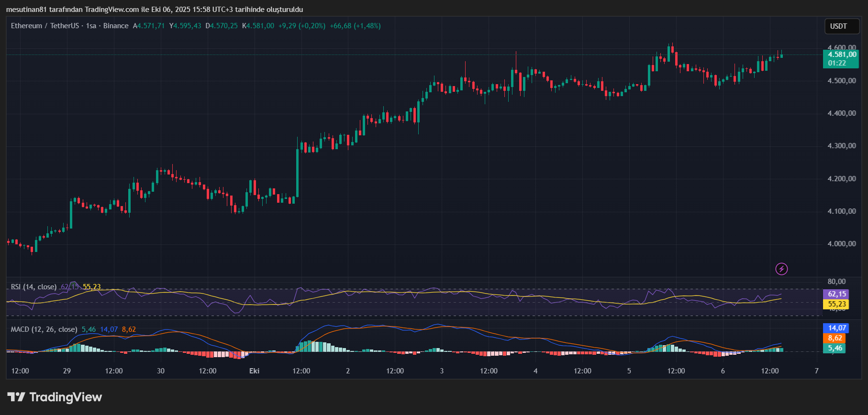Click the date 5 on the time axis
The image size is (868, 415).
tap(629, 371)
